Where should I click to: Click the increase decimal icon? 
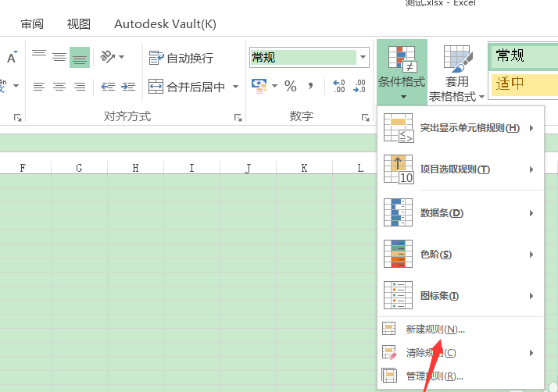pyautogui.click(x=339, y=86)
